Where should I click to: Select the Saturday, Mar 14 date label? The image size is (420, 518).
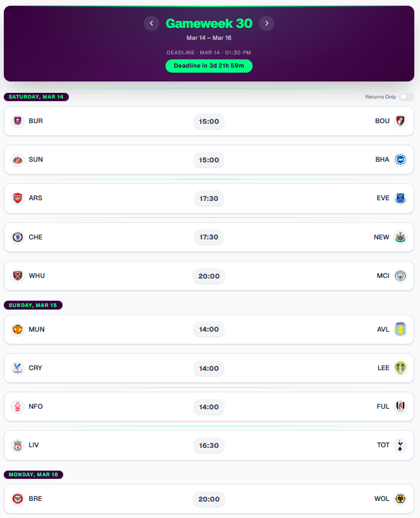click(x=36, y=97)
